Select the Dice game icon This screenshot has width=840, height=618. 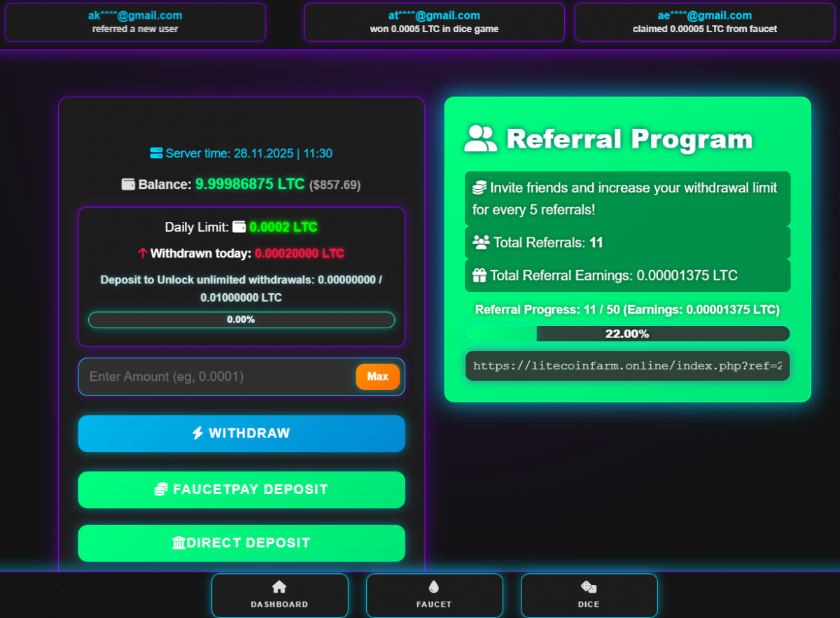tap(589, 587)
